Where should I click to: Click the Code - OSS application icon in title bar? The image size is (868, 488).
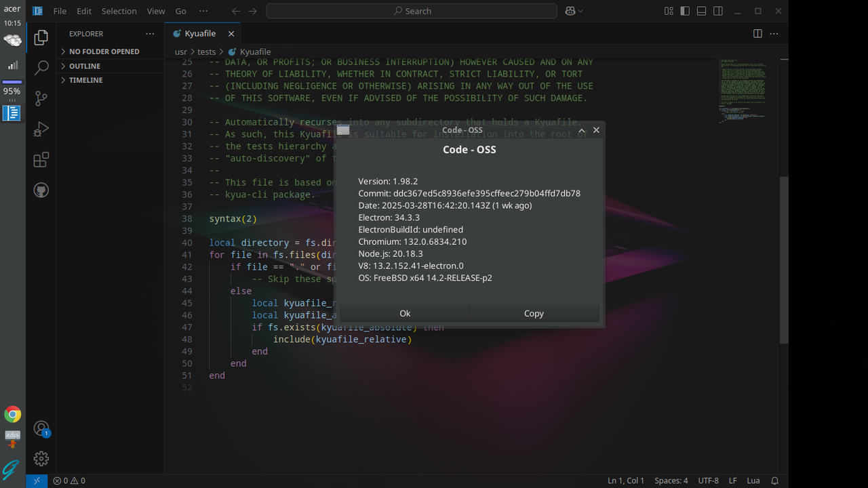pos(38,11)
